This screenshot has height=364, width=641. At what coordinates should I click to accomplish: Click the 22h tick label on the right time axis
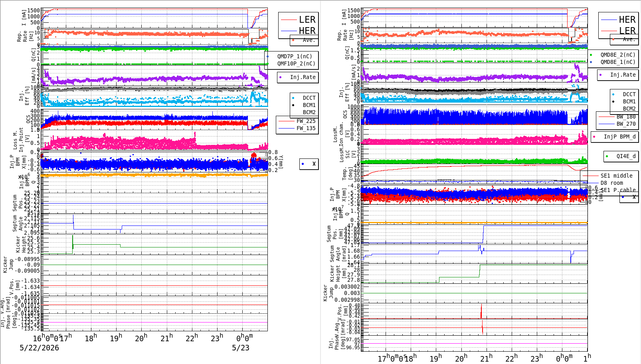pyautogui.click(x=511, y=358)
